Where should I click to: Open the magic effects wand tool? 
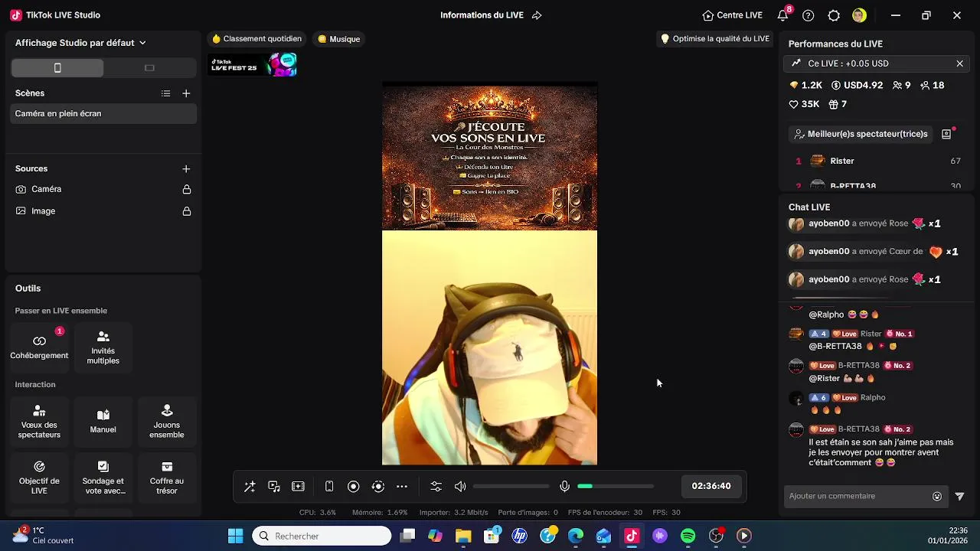[x=250, y=487]
